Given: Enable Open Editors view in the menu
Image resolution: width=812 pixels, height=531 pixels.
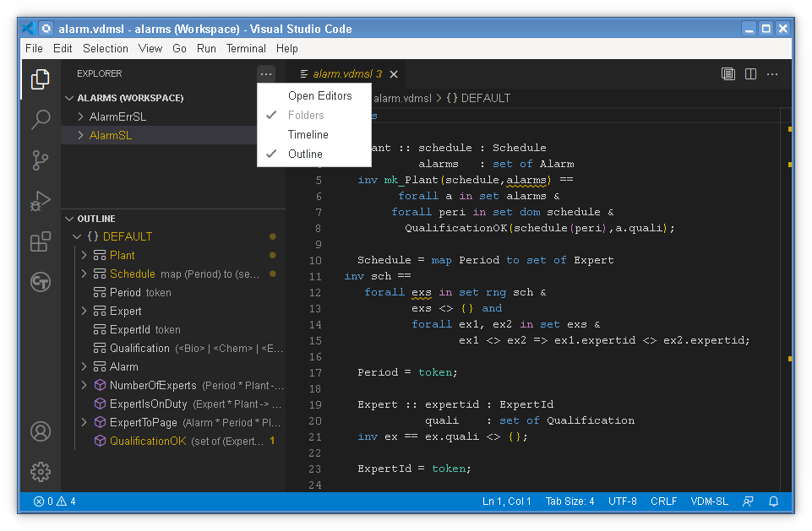Looking at the screenshot, I should pyautogui.click(x=319, y=95).
